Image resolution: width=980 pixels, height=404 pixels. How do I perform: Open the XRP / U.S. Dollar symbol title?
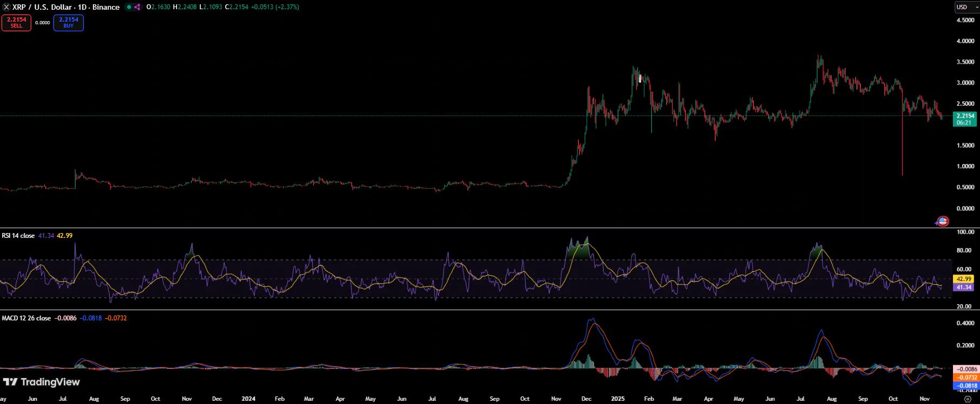point(66,7)
